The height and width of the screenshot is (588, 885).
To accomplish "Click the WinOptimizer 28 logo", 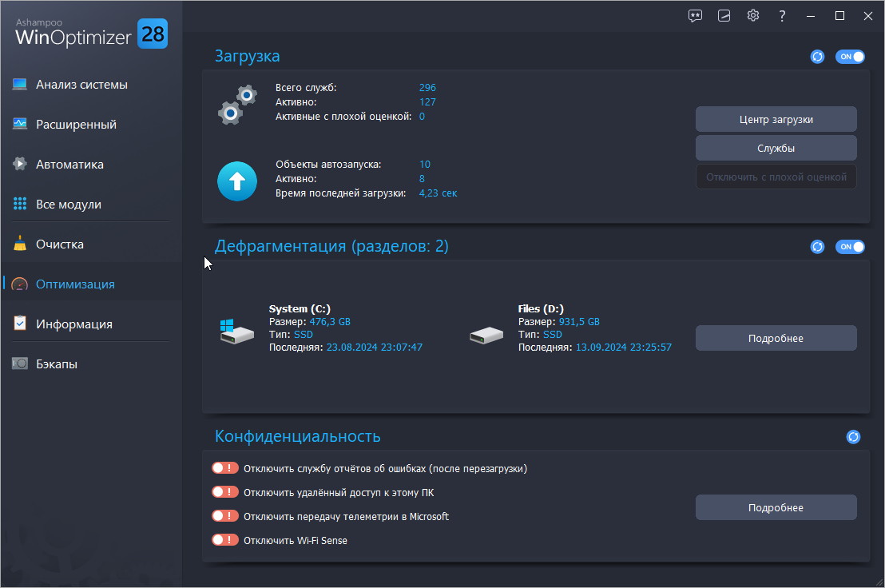I will pos(91,34).
